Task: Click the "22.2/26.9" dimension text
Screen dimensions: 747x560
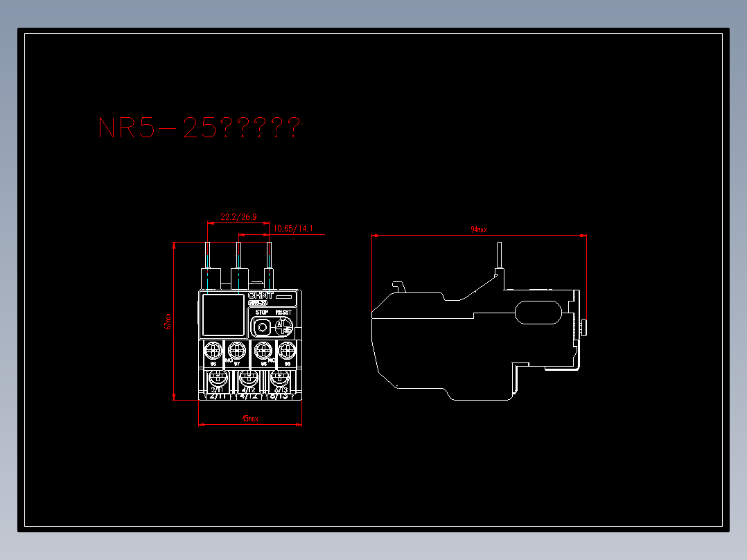Action: [x=238, y=217]
